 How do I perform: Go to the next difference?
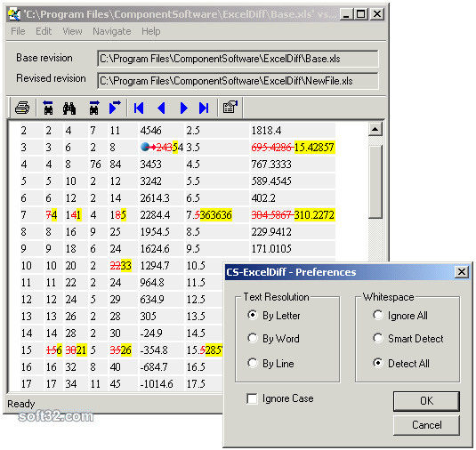tap(183, 108)
